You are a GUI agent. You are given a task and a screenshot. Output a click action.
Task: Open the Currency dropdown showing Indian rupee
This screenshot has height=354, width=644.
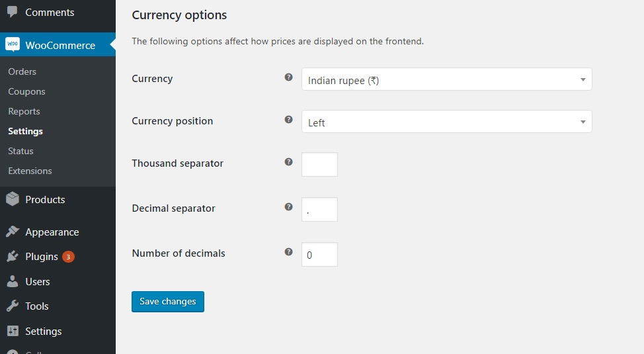(x=446, y=80)
